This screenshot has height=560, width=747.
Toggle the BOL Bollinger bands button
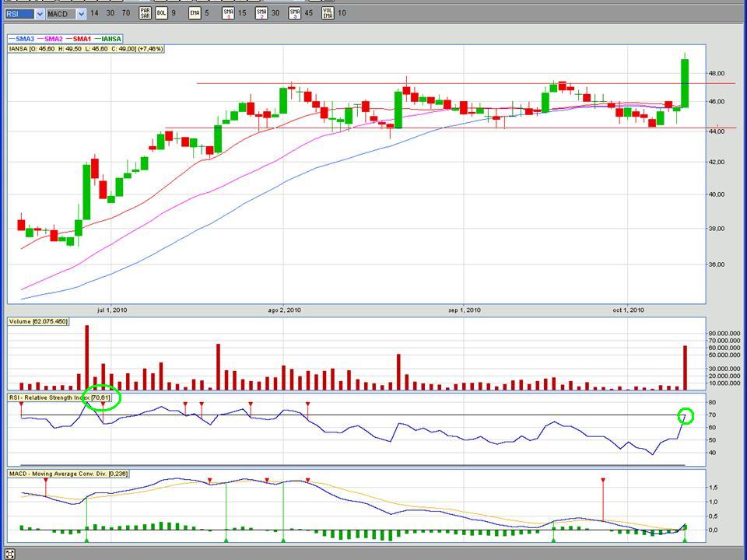(x=161, y=13)
